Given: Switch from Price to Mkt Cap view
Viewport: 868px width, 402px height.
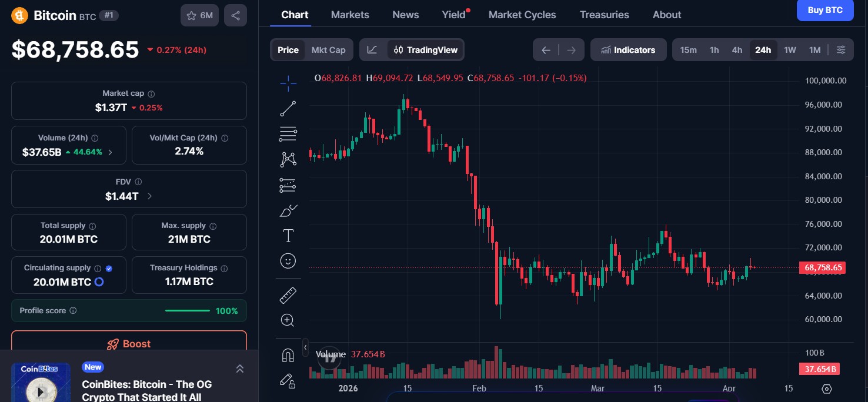Looking at the screenshot, I should (328, 50).
